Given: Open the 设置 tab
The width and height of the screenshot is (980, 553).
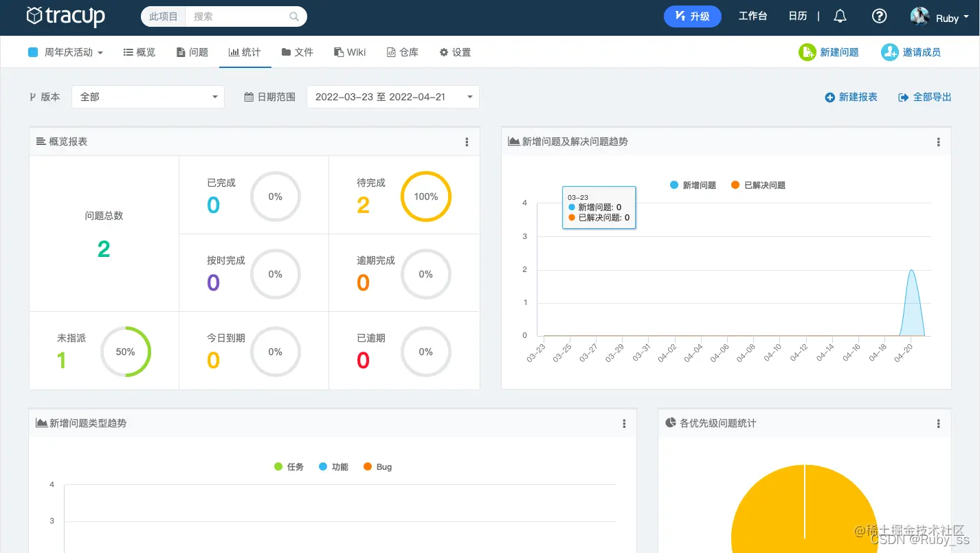Looking at the screenshot, I should pos(455,52).
